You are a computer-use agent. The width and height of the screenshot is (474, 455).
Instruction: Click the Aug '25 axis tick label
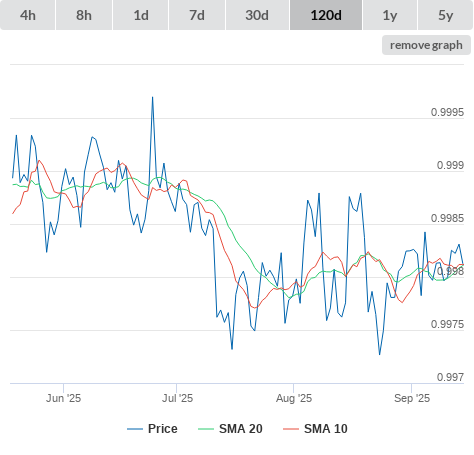[294, 398]
